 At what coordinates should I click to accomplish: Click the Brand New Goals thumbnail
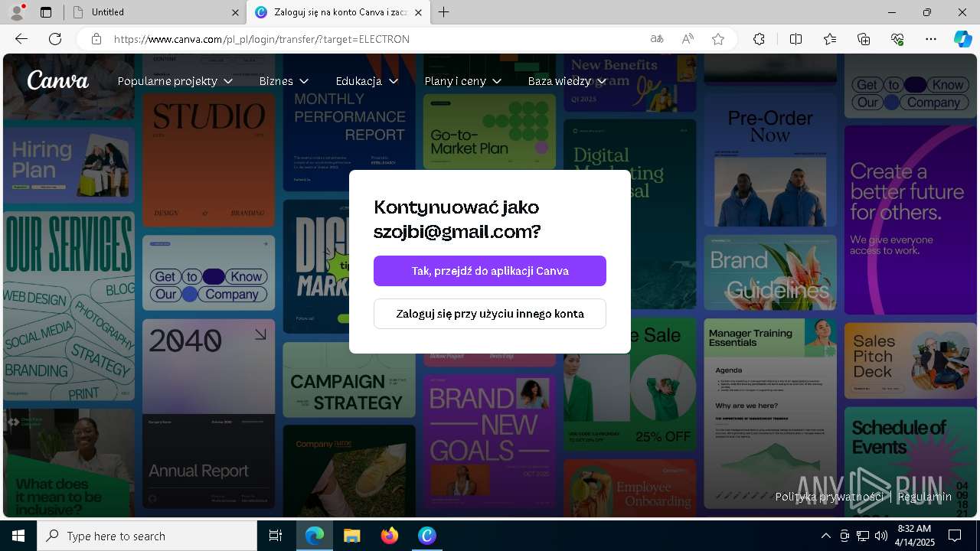point(490,442)
